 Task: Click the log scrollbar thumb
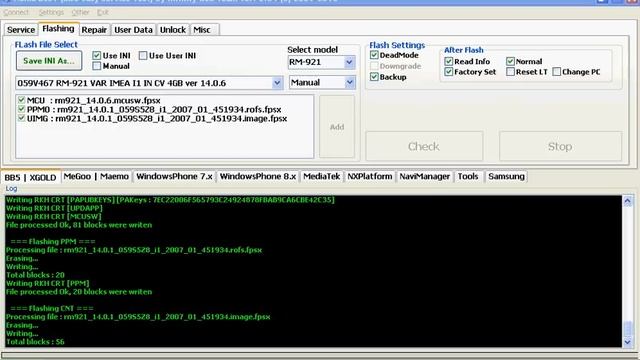pos(628,329)
